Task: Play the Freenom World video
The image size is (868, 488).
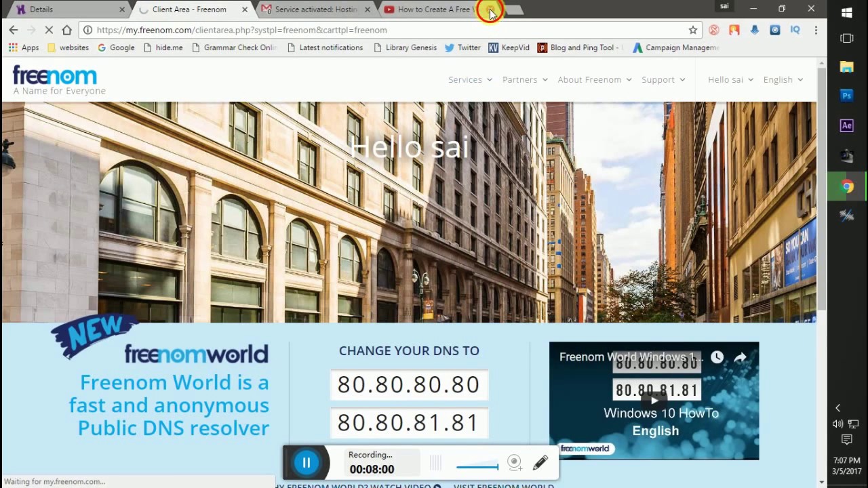Action: coord(654,401)
